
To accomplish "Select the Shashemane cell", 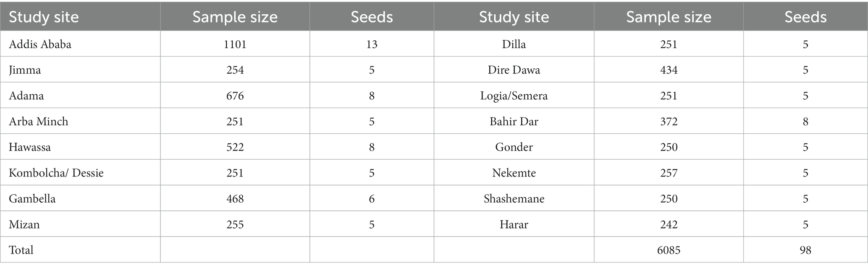I will click(514, 199).
